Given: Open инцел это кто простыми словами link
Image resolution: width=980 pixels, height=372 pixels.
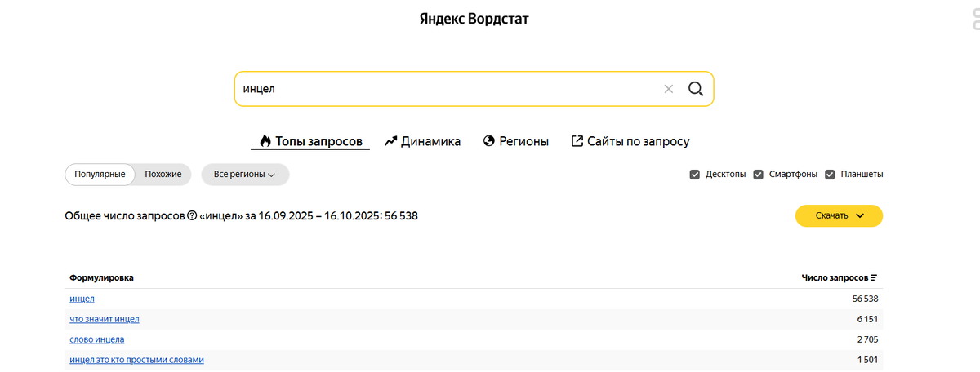Looking at the screenshot, I should pyautogui.click(x=136, y=360).
